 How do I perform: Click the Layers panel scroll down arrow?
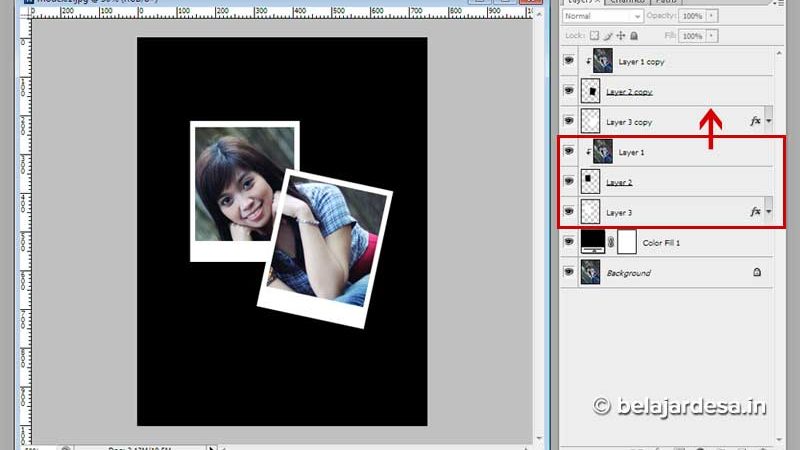pos(779,439)
